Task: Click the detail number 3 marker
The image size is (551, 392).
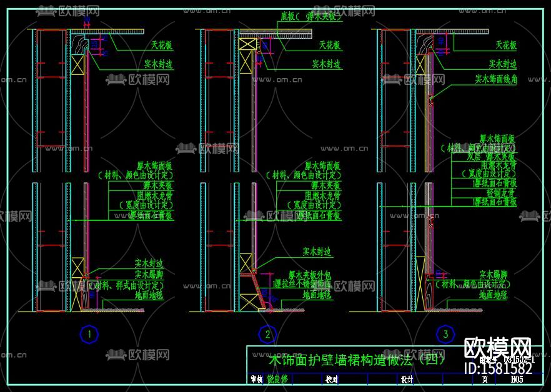Action: (x=445, y=334)
